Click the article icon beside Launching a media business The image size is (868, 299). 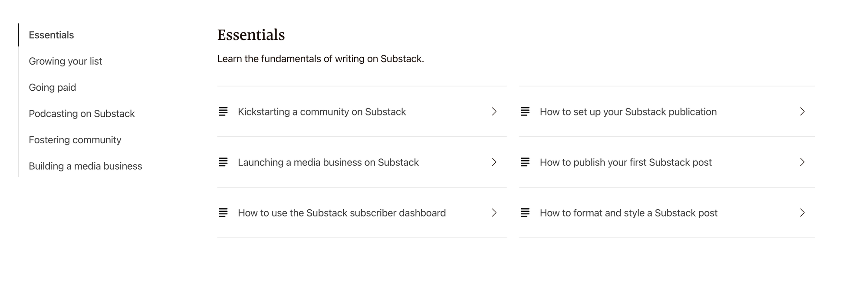click(223, 162)
